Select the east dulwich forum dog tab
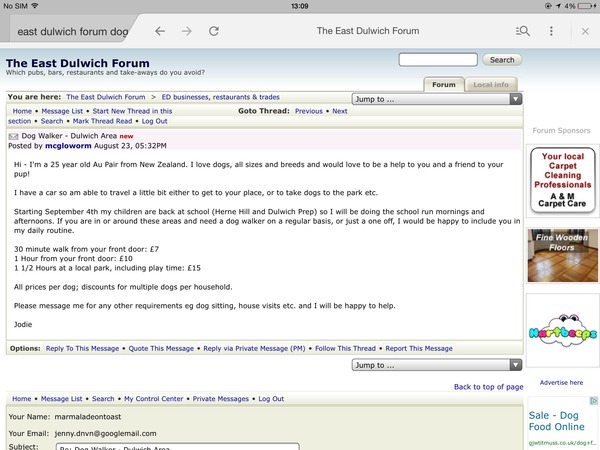 pos(73,31)
